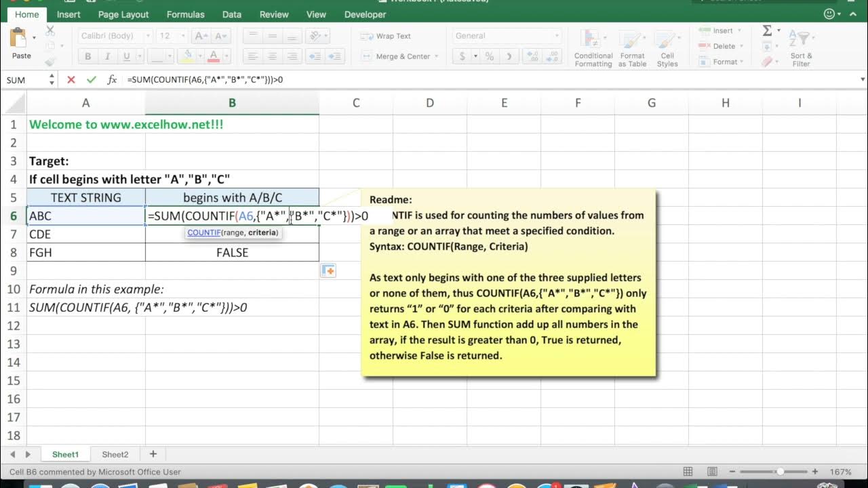Apply the yellow fill color
Viewport: 868px width, 488px height.
(x=189, y=56)
